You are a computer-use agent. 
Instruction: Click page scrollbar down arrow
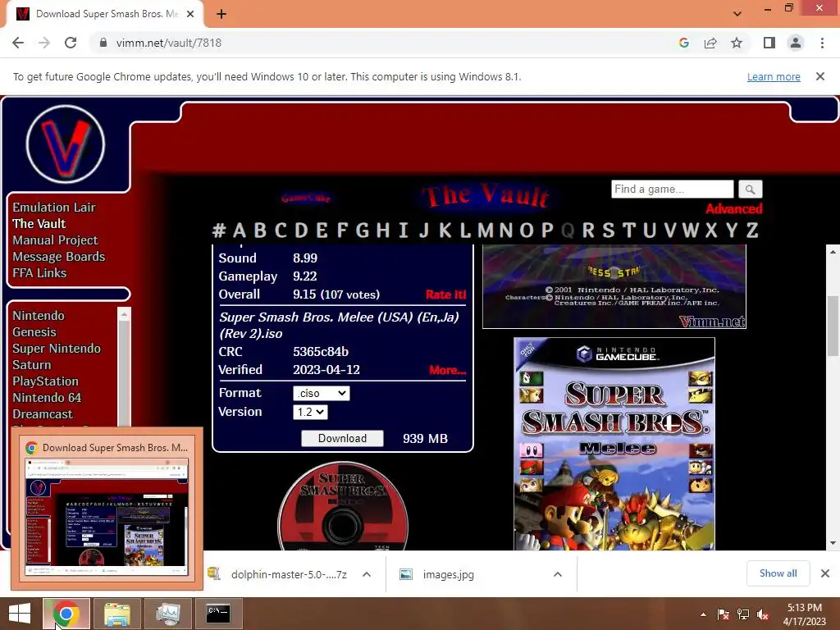point(833,543)
